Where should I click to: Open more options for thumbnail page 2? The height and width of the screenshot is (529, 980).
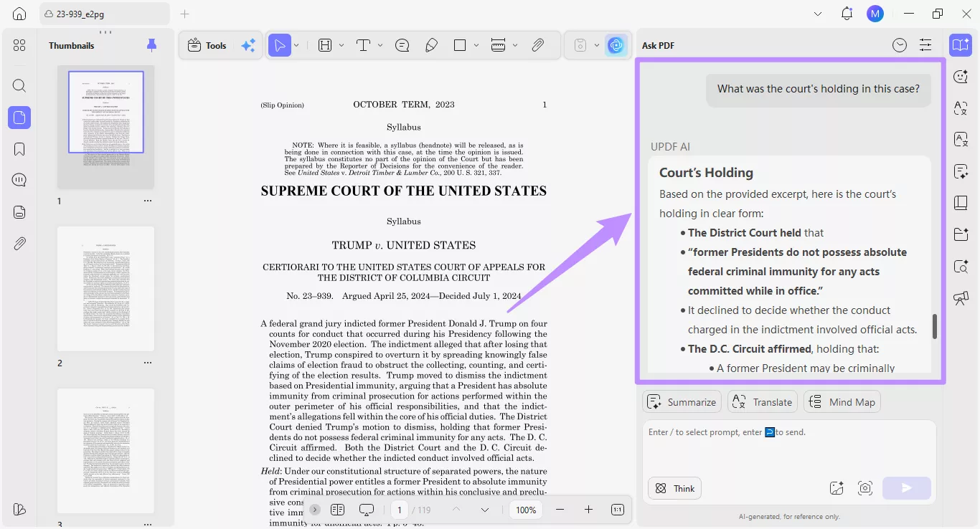click(x=148, y=363)
